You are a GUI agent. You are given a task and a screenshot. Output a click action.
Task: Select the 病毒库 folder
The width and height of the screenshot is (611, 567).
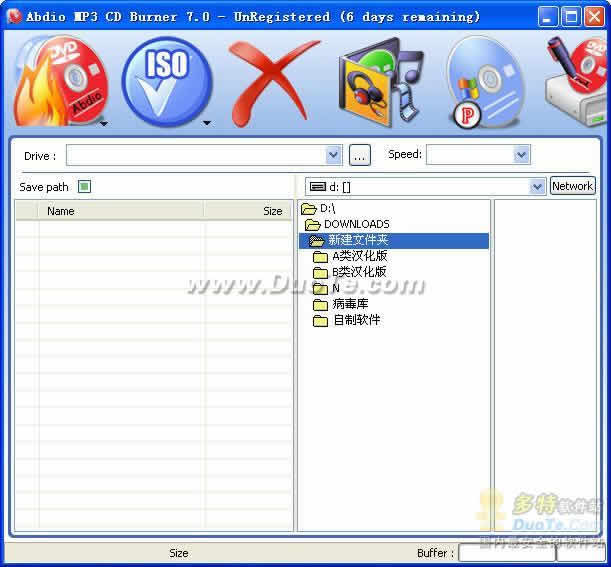[350, 304]
